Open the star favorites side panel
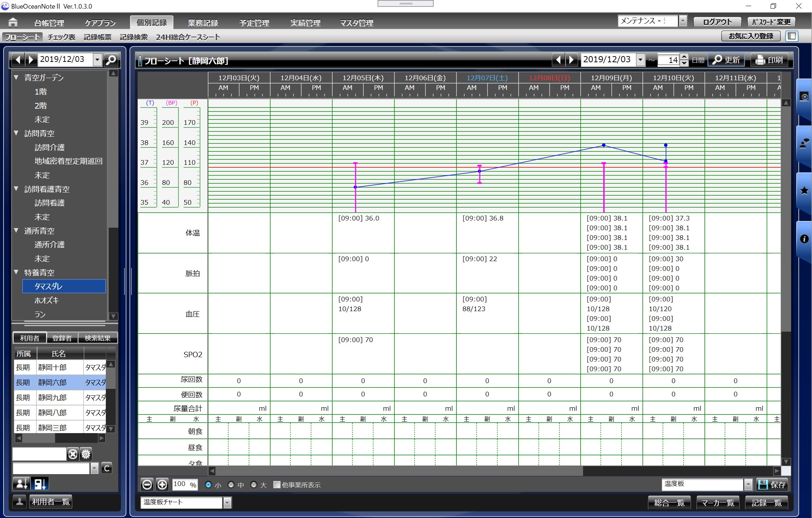The width and height of the screenshot is (812, 518). click(x=804, y=191)
